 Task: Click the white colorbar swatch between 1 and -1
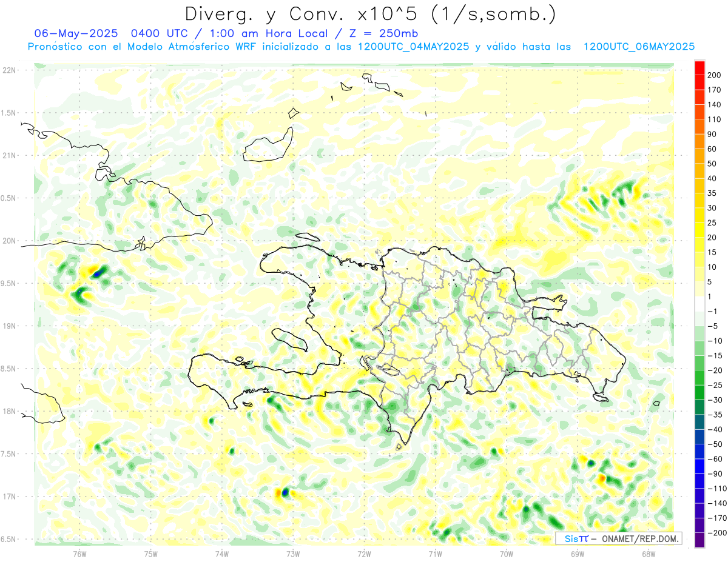700,304
